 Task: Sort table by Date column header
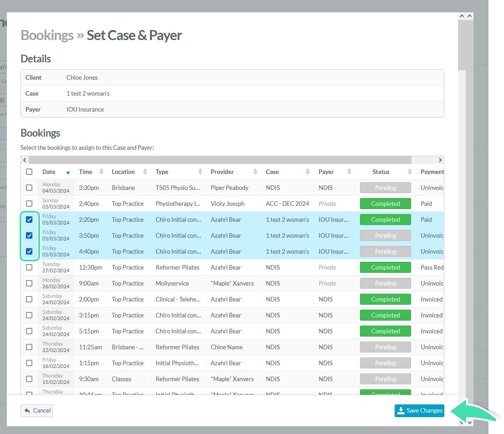[x=56, y=172]
